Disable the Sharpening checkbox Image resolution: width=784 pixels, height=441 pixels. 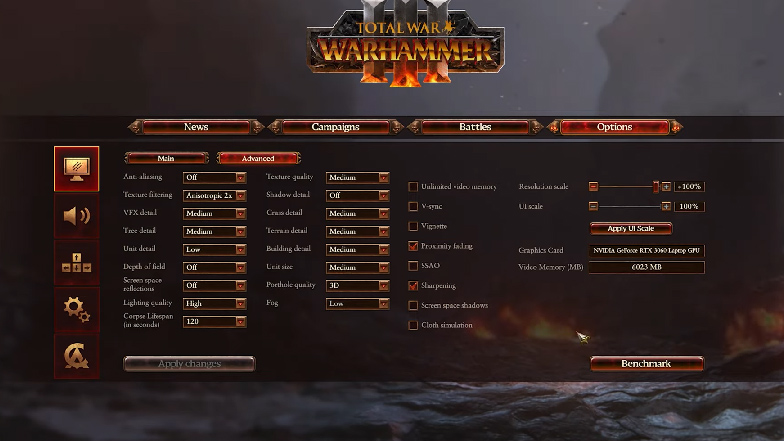(x=413, y=286)
